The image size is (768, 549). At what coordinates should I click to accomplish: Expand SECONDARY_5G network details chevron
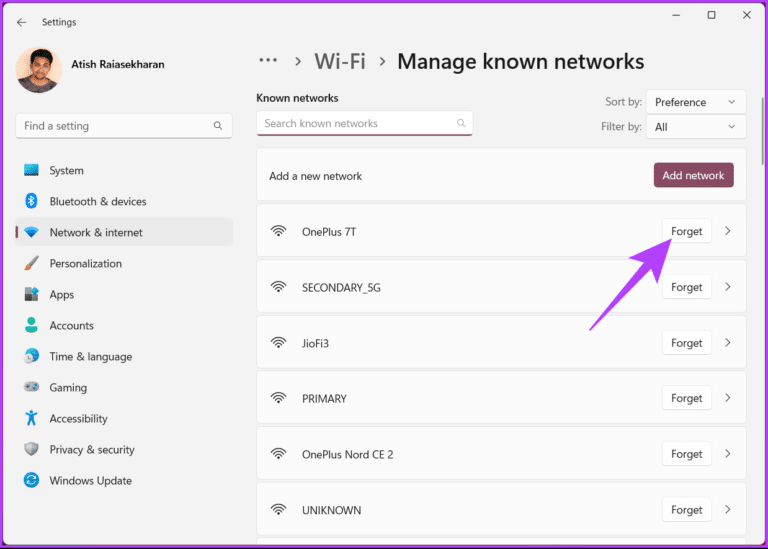728,287
